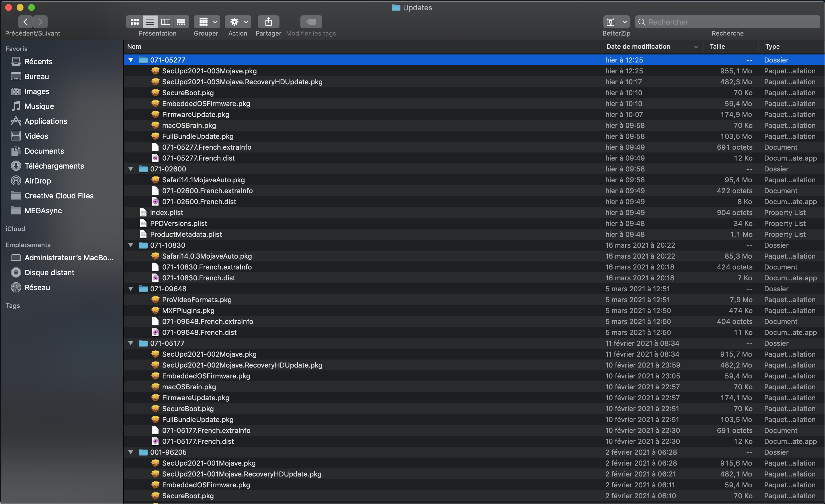
Task: Open the Grouper dropdown
Action: [x=206, y=22]
